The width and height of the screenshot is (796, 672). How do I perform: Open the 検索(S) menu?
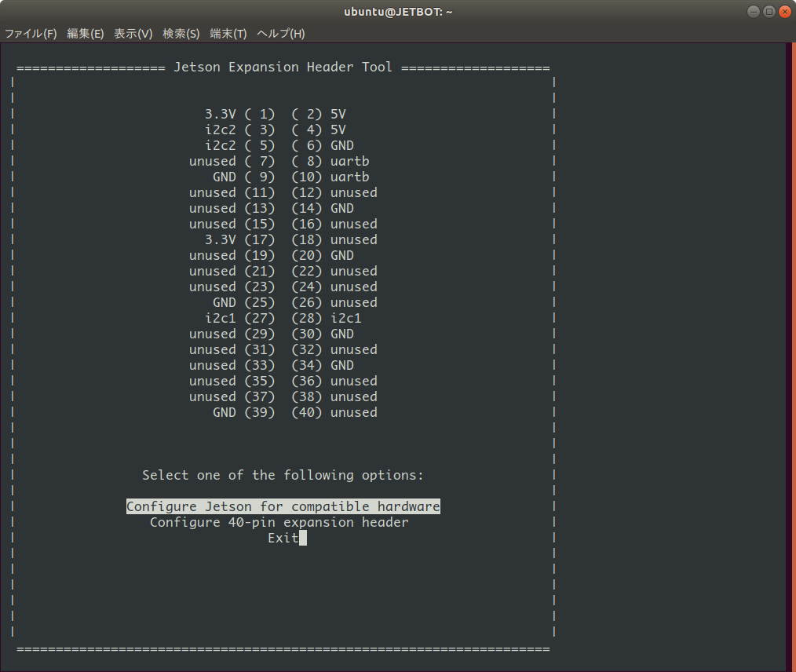181,34
